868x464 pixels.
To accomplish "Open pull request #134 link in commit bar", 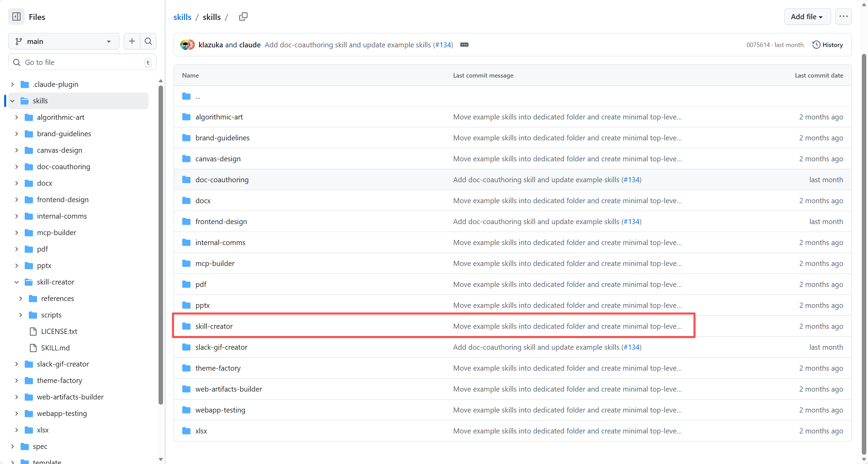I will tap(444, 45).
